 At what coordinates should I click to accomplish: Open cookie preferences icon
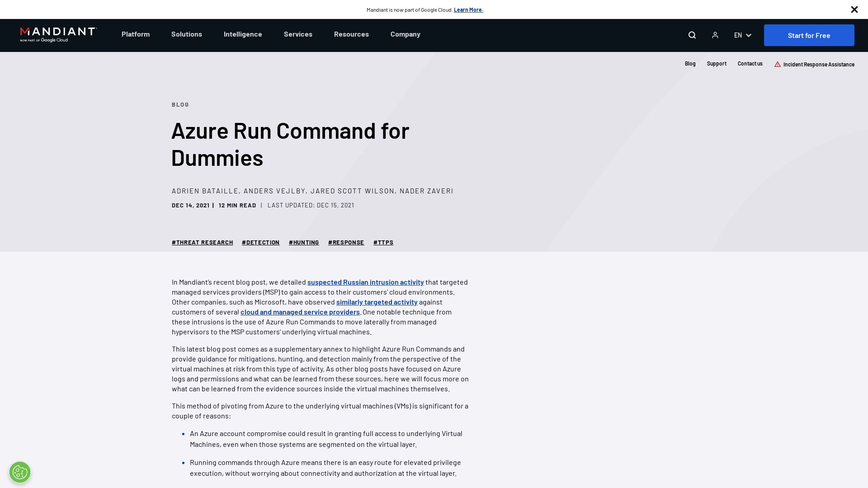pos(20,472)
